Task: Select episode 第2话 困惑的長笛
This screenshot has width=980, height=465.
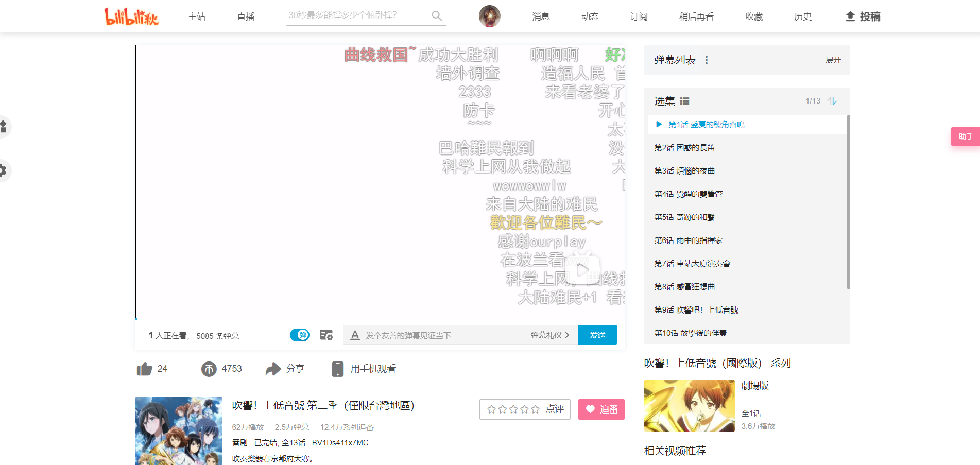Action: click(x=747, y=148)
